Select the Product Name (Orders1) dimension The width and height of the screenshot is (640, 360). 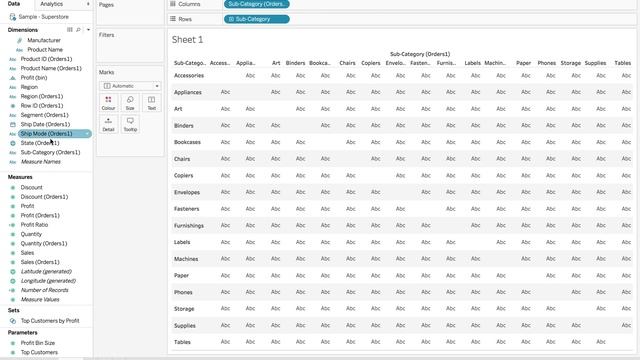tap(51, 69)
